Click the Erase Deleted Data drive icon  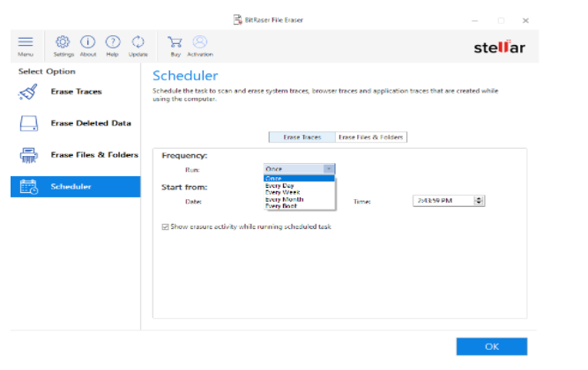(x=29, y=123)
